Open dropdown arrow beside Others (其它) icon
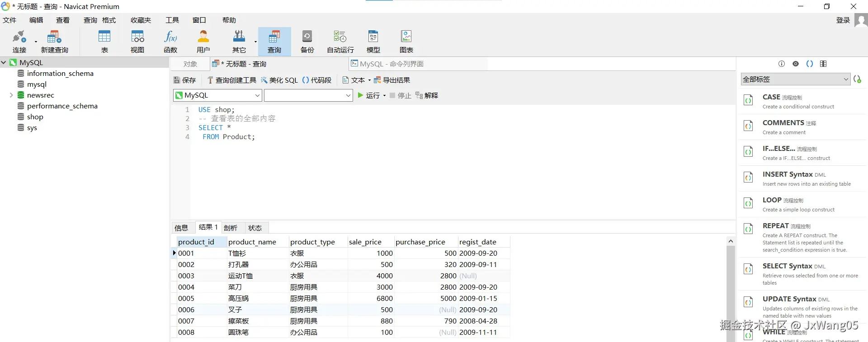Viewport: 868px width, 342px height. (x=255, y=42)
